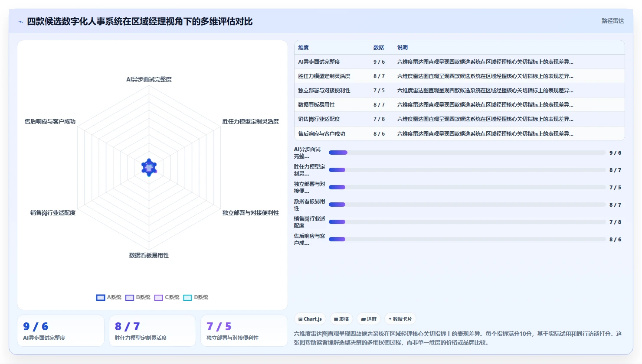
Task: Toggle C系统 legend in radar chart
Action: click(167, 297)
